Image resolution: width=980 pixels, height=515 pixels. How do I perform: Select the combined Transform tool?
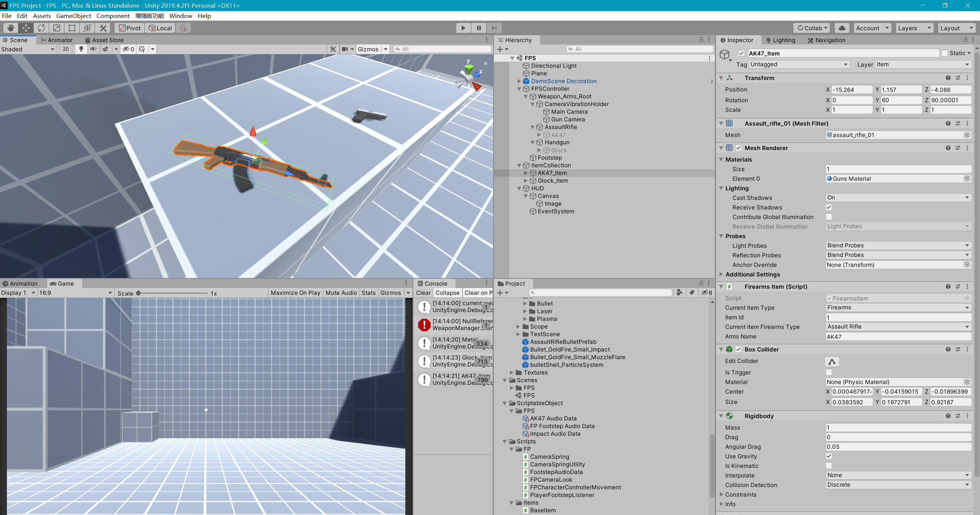87,28
